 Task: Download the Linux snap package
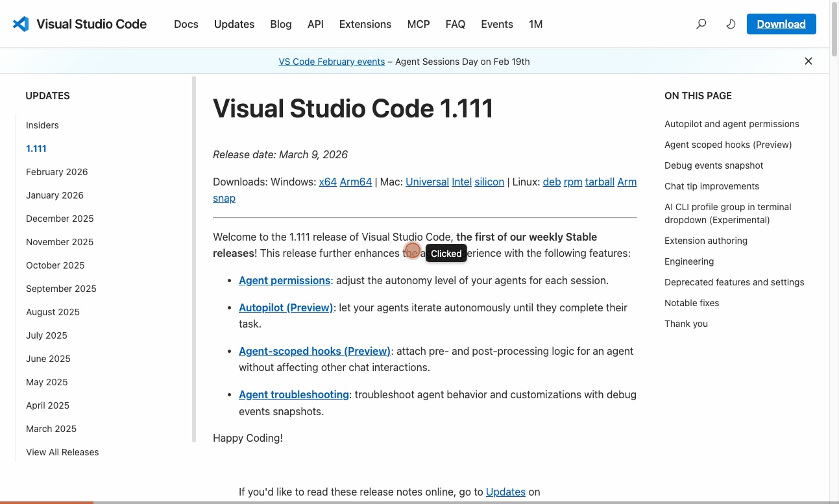pyautogui.click(x=224, y=198)
